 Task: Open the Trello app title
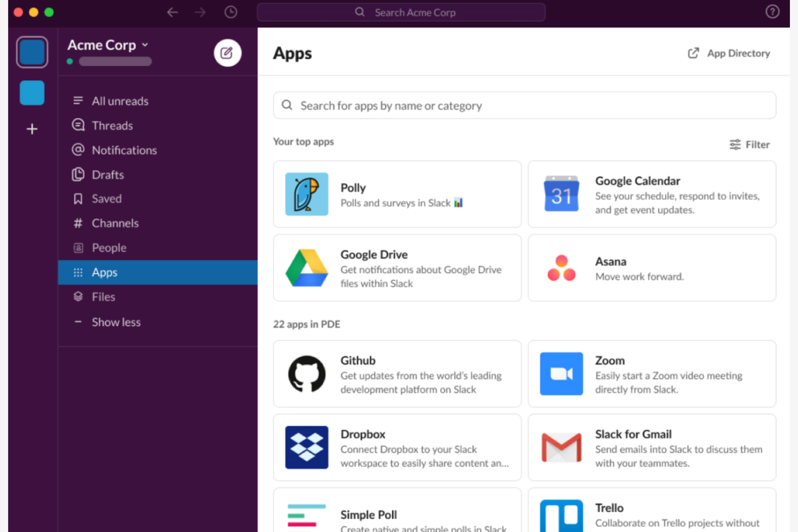(609, 508)
